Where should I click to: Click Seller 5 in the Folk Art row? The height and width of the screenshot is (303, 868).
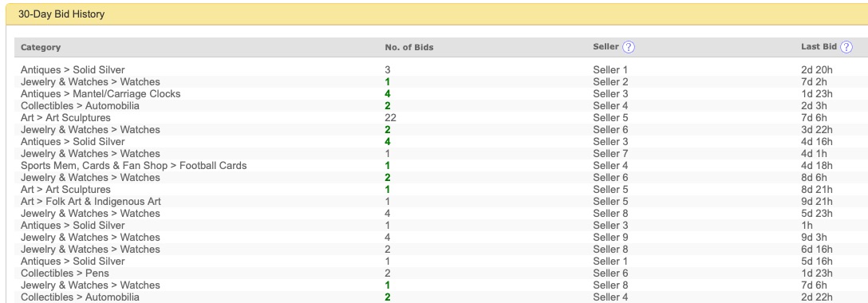(610, 202)
